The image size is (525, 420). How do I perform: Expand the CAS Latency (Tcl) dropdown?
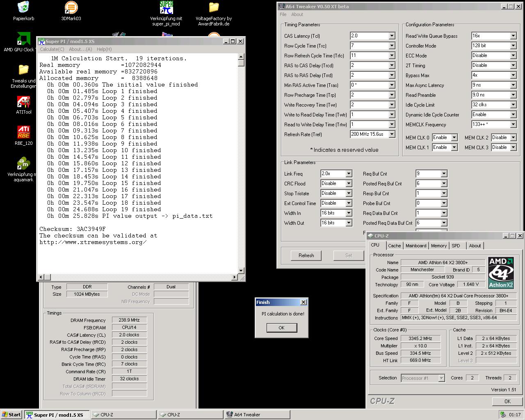tap(392, 36)
